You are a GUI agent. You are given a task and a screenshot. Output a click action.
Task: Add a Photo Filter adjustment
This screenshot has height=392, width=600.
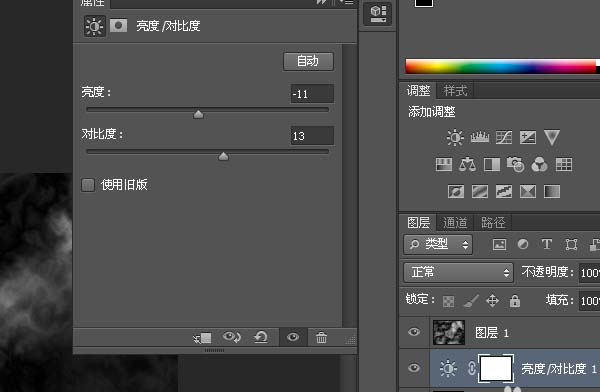(515, 165)
